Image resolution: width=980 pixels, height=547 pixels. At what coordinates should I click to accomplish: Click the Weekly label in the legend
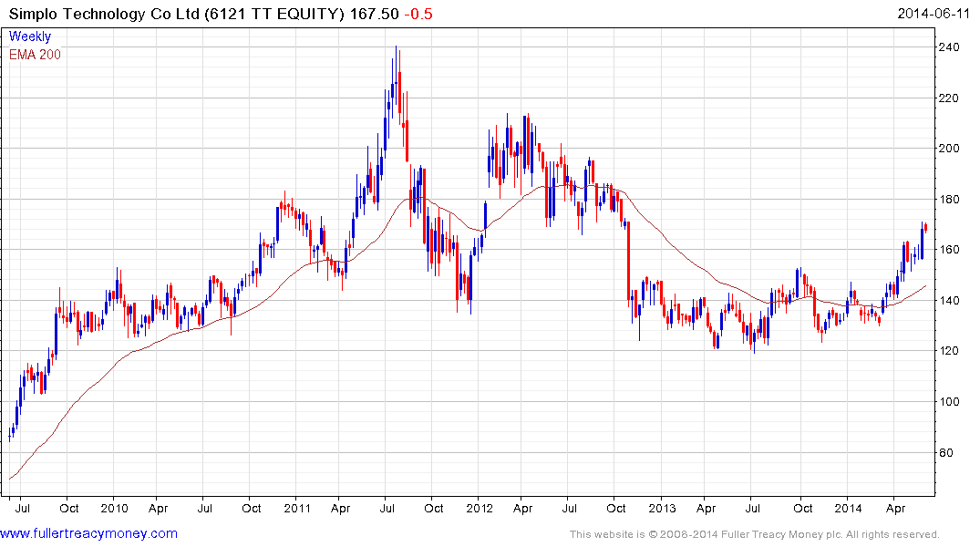29,36
